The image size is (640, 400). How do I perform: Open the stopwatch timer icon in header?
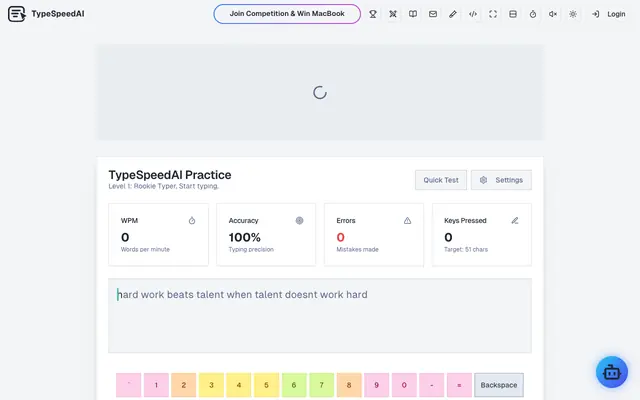[533, 14]
